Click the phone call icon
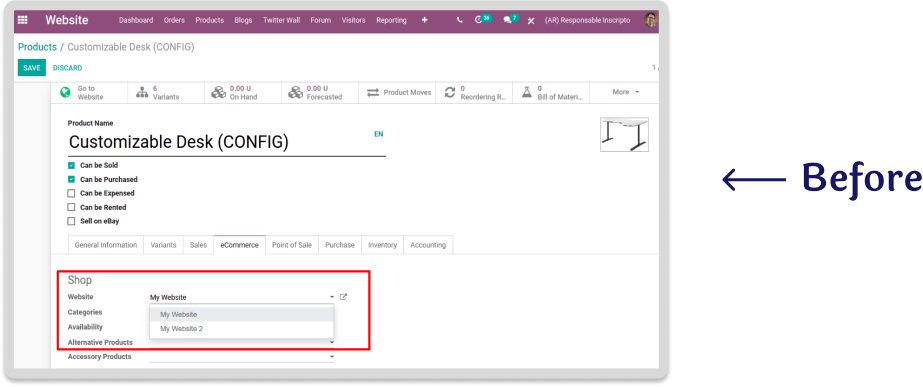The height and width of the screenshot is (387, 923). tap(460, 20)
